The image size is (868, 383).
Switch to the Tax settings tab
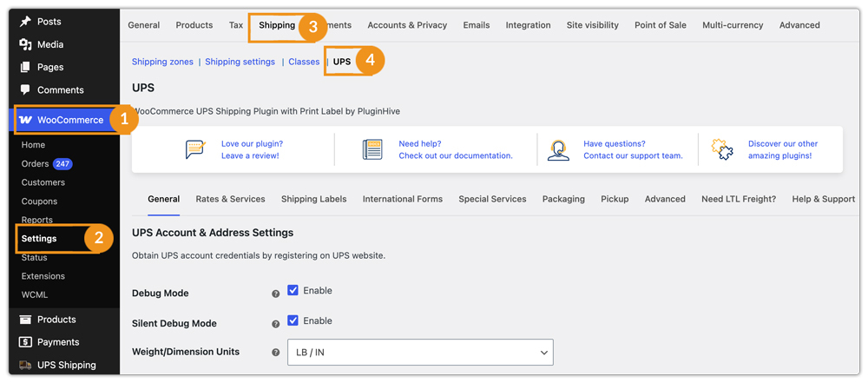[x=236, y=25]
